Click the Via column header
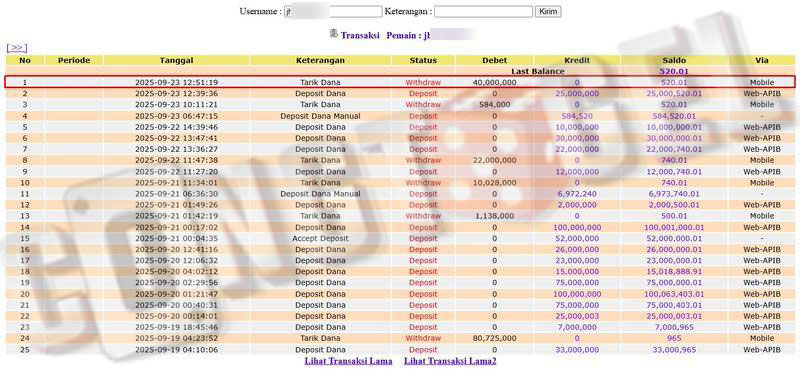800x377 pixels. 762,60
